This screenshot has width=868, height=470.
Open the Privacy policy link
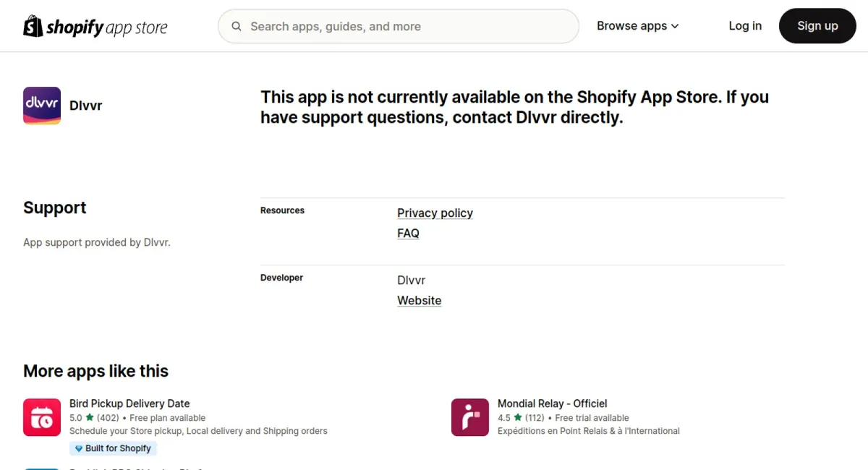[435, 213]
